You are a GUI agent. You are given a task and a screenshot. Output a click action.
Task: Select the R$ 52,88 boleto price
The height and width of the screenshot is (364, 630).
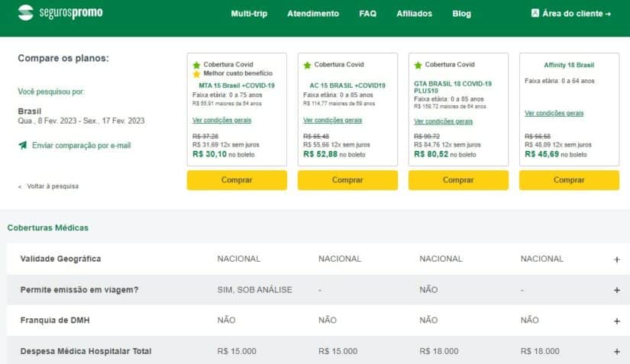[320, 154]
